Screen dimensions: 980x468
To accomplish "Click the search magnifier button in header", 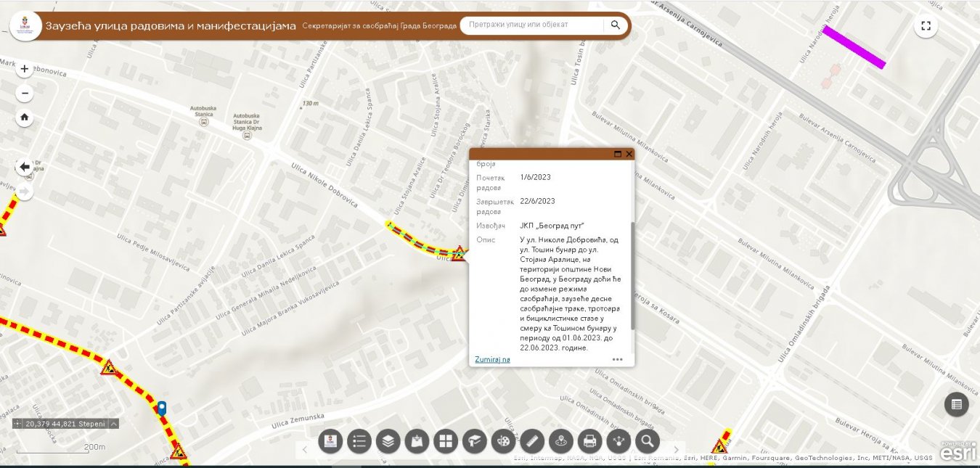I will [615, 25].
